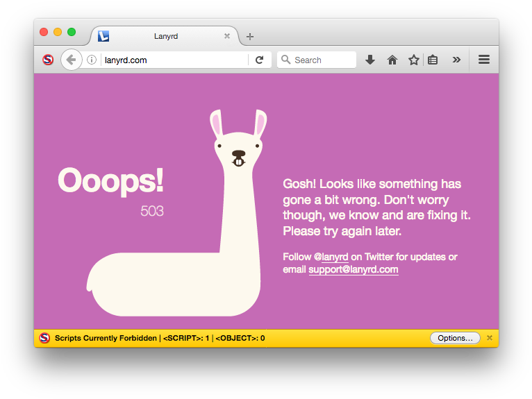Go back with the back arrow button
The height and width of the screenshot is (399, 532).
tap(72, 60)
